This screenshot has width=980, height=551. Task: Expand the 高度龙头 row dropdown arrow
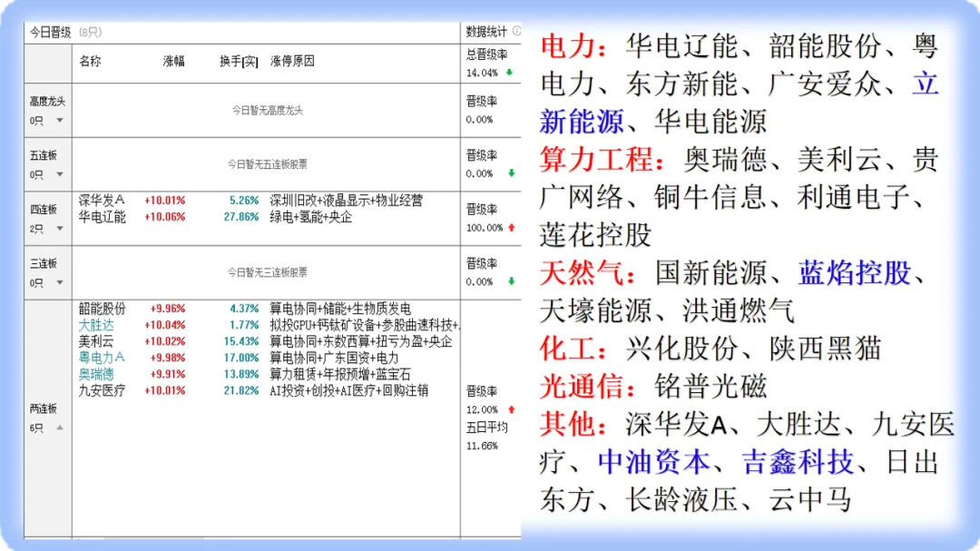[60, 120]
